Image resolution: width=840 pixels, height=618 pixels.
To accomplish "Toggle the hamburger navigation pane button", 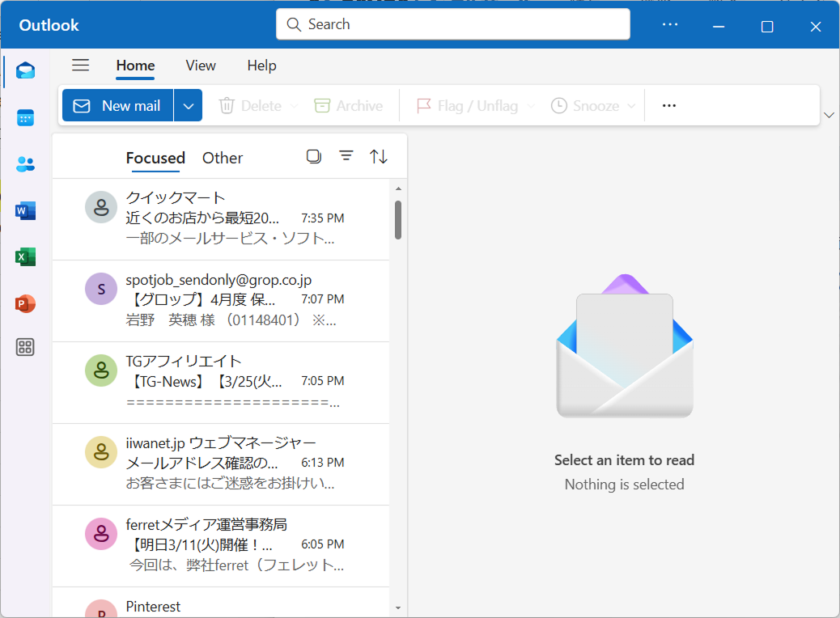I will coord(80,66).
